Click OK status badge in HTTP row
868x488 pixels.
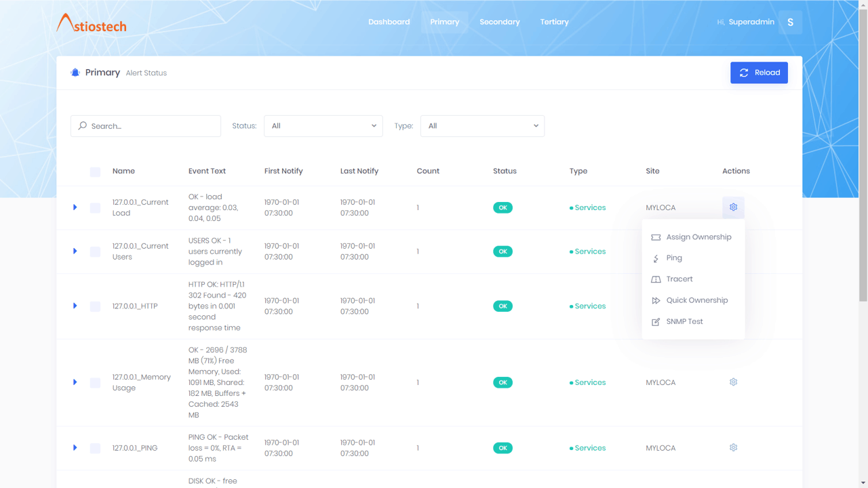502,306
